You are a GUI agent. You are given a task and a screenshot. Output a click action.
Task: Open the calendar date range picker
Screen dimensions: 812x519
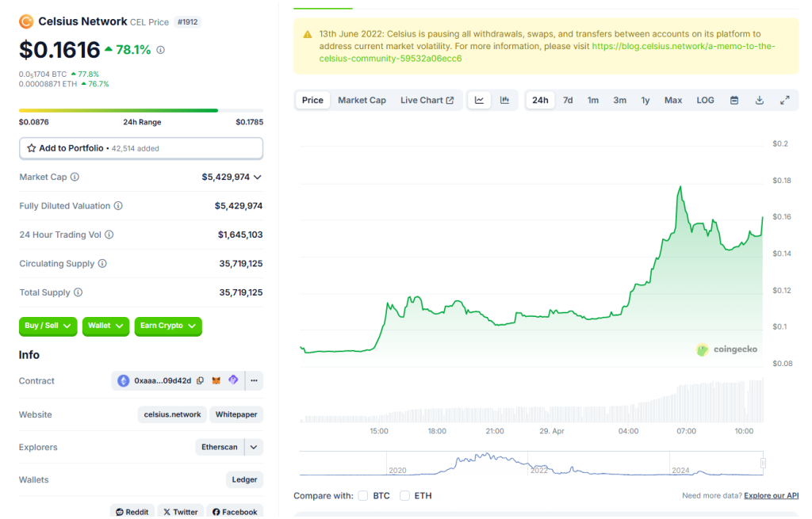734,100
